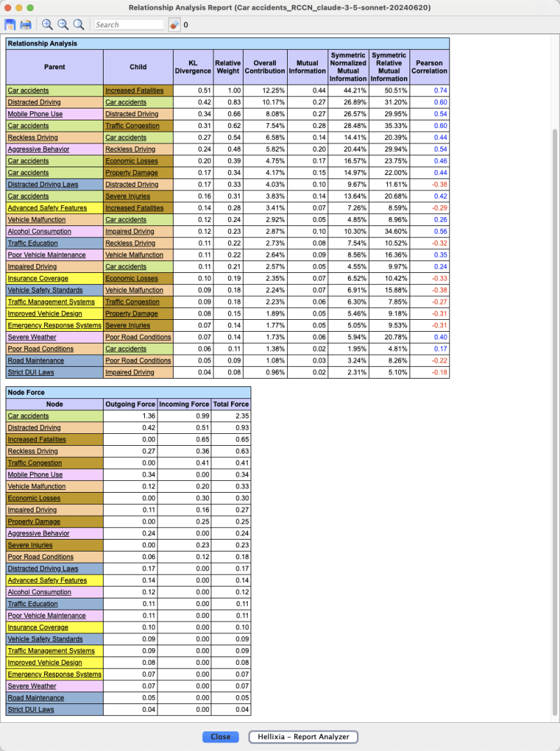This screenshot has height=751, width=560.
Task: Click Severe Weather node in Node Force table
Action: [31, 686]
